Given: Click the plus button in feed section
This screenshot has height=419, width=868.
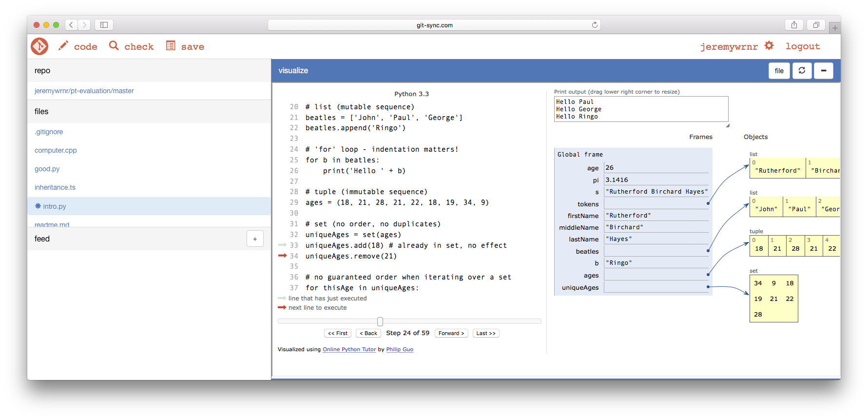Looking at the screenshot, I should (255, 239).
